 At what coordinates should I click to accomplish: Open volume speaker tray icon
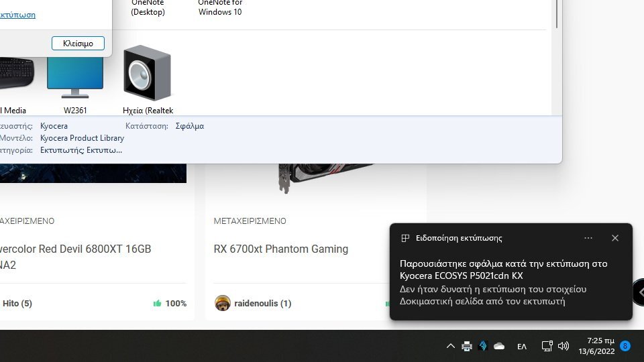[563, 346]
